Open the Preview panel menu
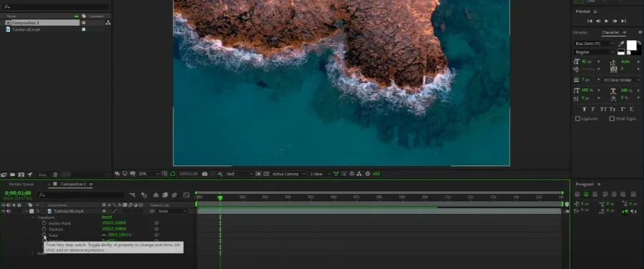The image size is (644, 269). coord(595,11)
